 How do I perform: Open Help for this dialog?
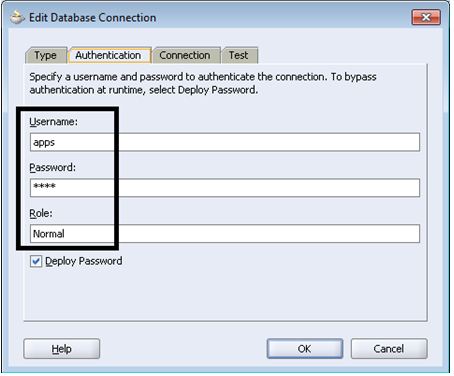62,349
